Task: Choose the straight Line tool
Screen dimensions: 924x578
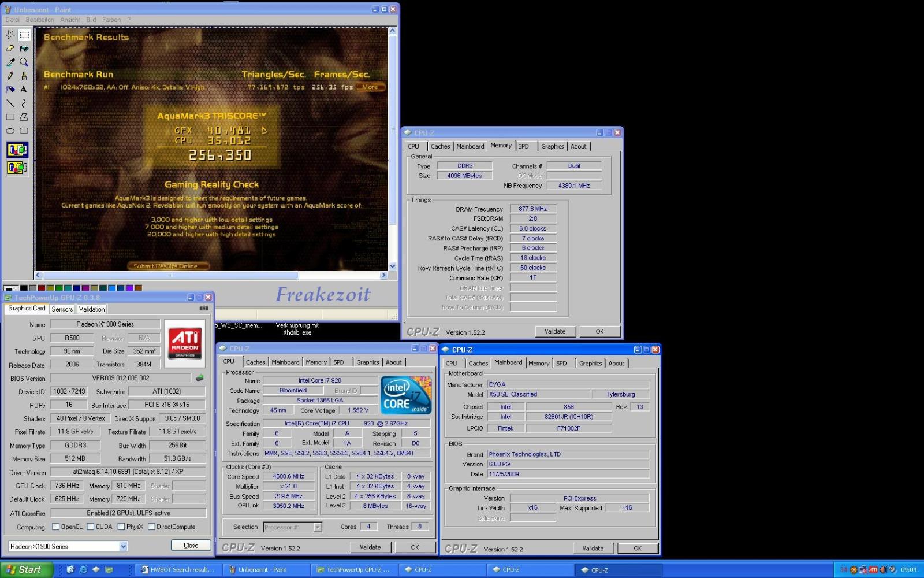Action: 10,103
